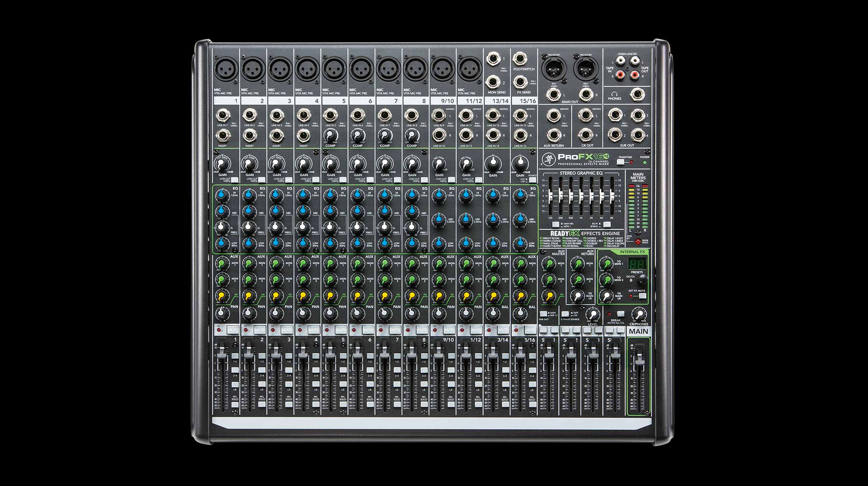Click the AUX RETURN L jack
Viewport: 868px width, 486px height.
tap(553, 116)
